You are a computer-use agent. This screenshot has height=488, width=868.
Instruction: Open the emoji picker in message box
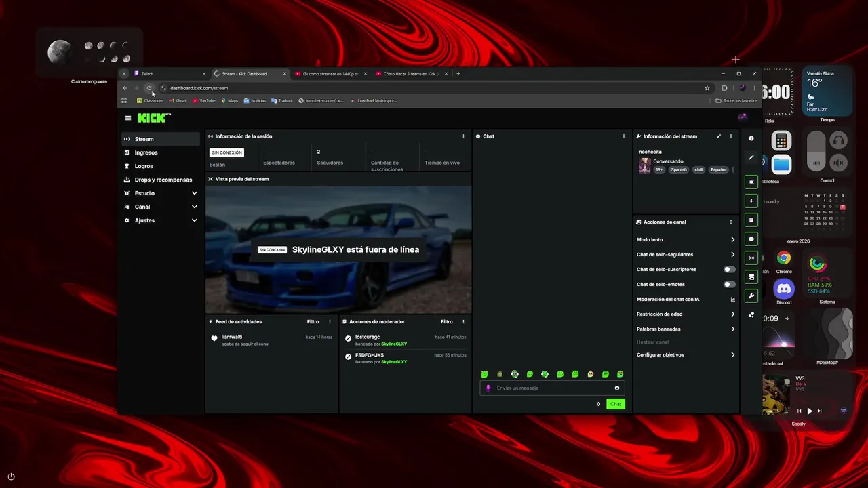[617, 388]
